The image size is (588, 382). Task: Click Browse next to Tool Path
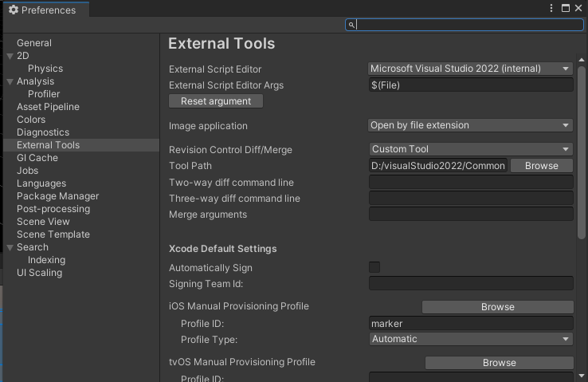[x=541, y=166]
